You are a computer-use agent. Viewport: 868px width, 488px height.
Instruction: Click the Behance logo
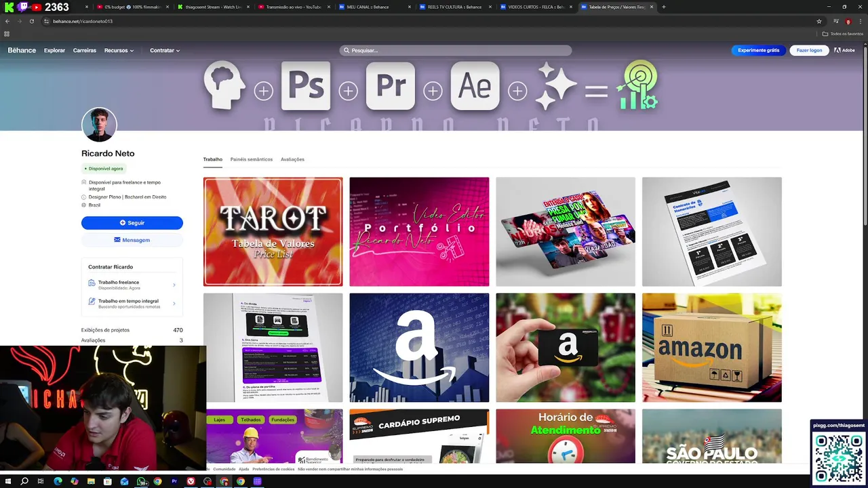pos(22,50)
